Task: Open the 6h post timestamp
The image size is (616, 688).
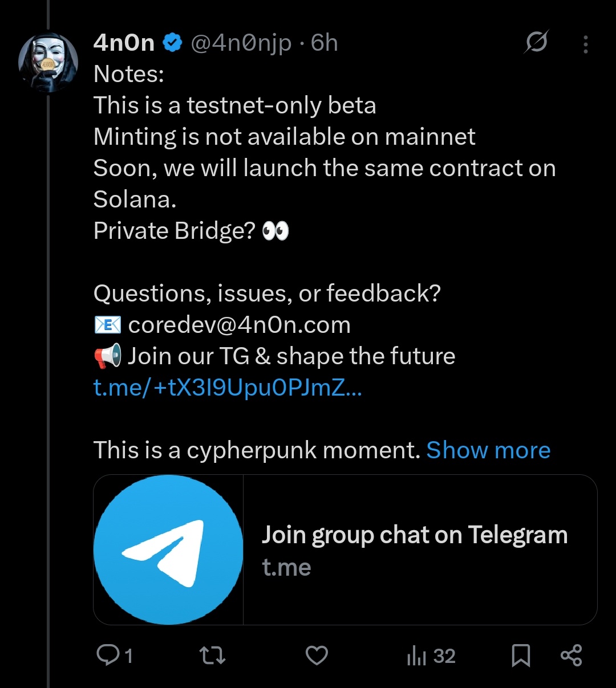Action: (x=325, y=43)
